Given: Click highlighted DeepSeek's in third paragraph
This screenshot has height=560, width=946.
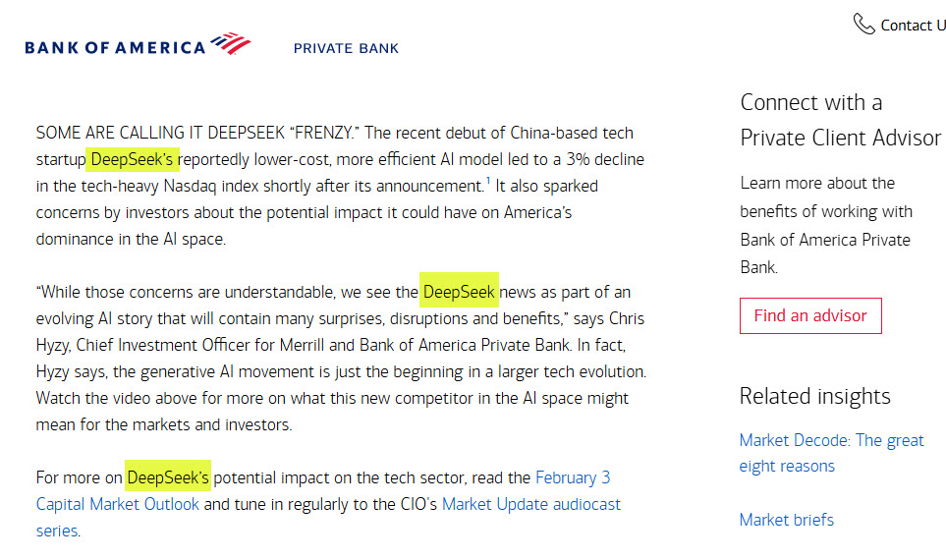Looking at the screenshot, I should (x=168, y=476).
